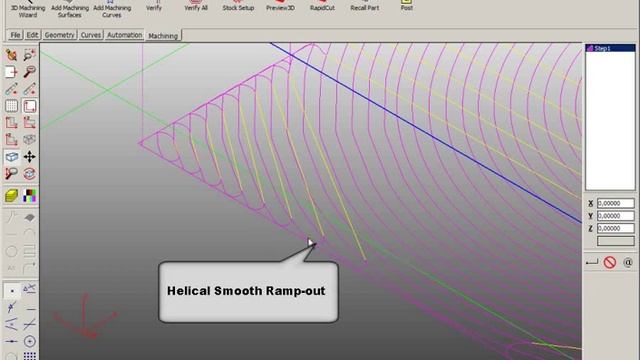Choose the blue star on line snap icon
This screenshot has width=640, height=360.
tap(11, 307)
